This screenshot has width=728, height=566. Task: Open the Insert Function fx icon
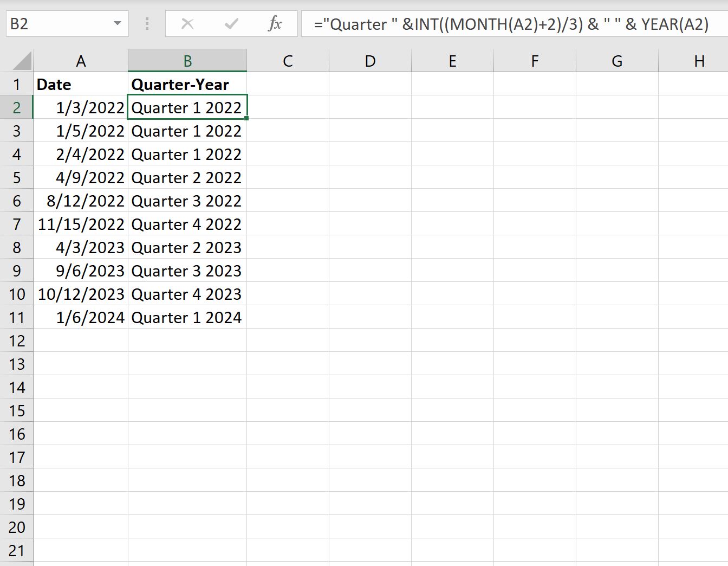click(x=275, y=24)
